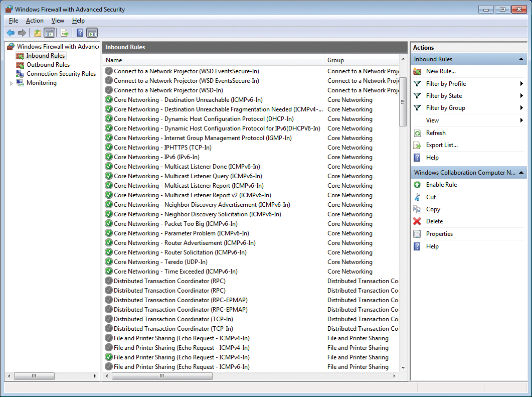Open the View menu
The width and height of the screenshot is (532, 397).
pyautogui.click(x=58, y=21)
